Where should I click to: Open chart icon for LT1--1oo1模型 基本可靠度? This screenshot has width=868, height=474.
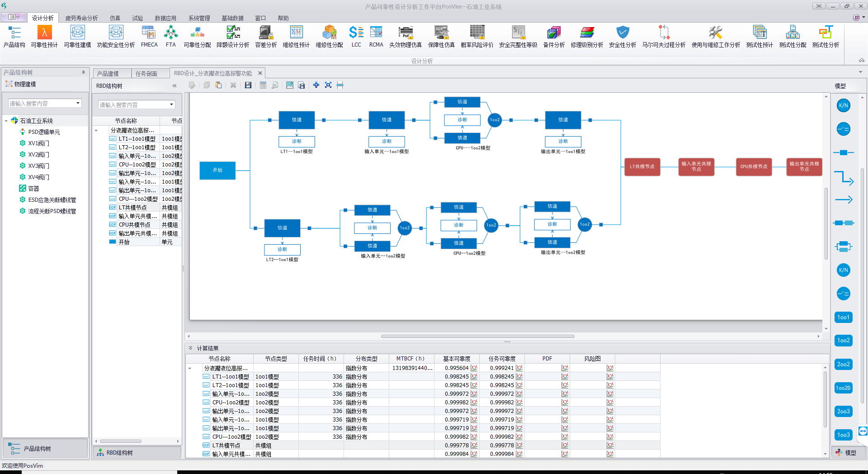click(474, 377)
